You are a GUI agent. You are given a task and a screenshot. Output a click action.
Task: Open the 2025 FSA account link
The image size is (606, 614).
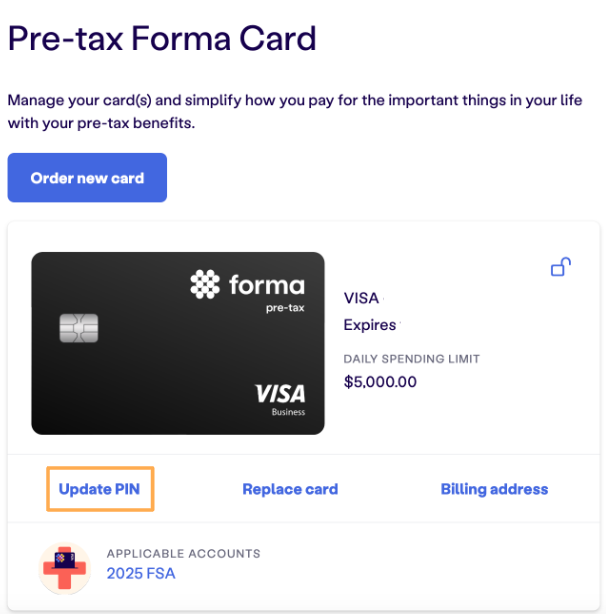point(141,573)
